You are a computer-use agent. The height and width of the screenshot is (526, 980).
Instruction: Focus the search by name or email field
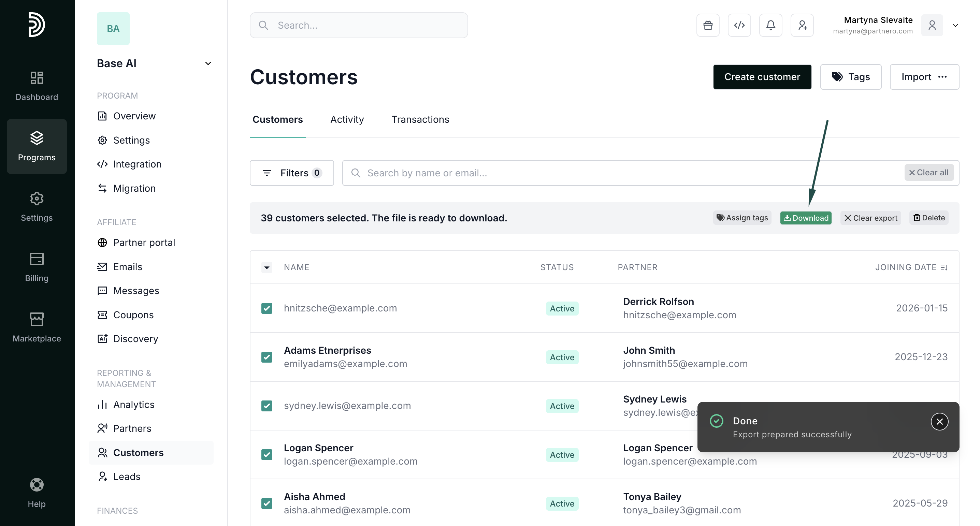coord(624,173)
